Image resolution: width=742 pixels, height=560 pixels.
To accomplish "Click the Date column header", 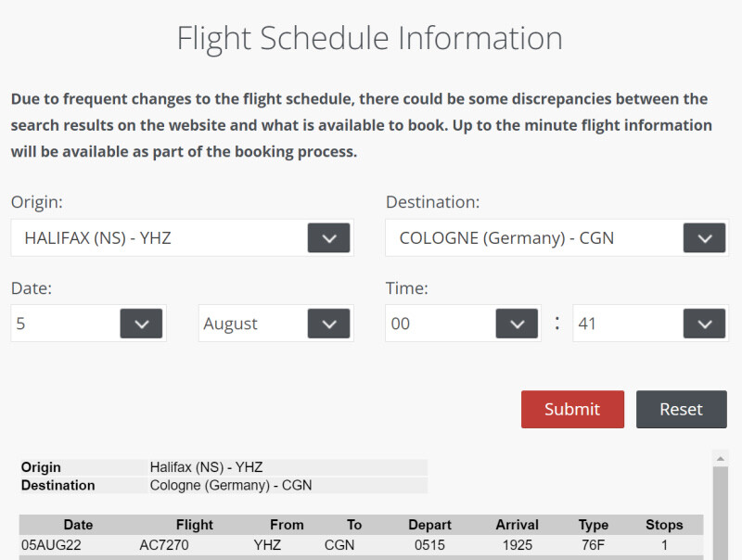I will (78, 525).
